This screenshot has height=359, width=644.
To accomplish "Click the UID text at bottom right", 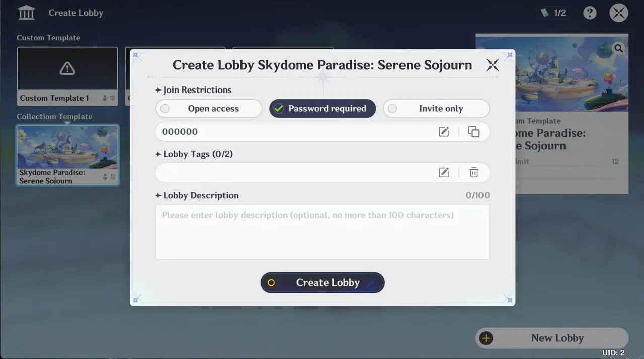I will click(613, 353).
